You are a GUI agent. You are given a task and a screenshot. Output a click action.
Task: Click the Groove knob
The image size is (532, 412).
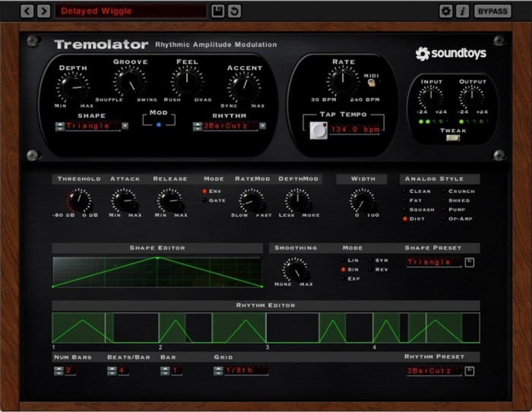(130, 81)
